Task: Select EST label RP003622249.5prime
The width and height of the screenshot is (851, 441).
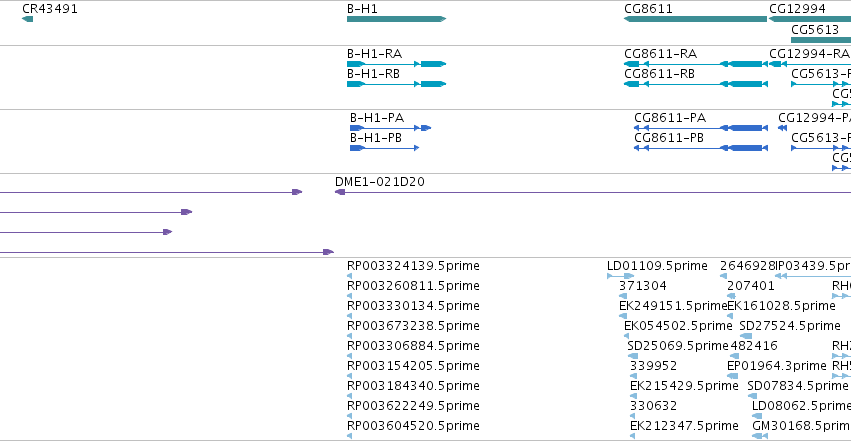Action: click(413, 406)
